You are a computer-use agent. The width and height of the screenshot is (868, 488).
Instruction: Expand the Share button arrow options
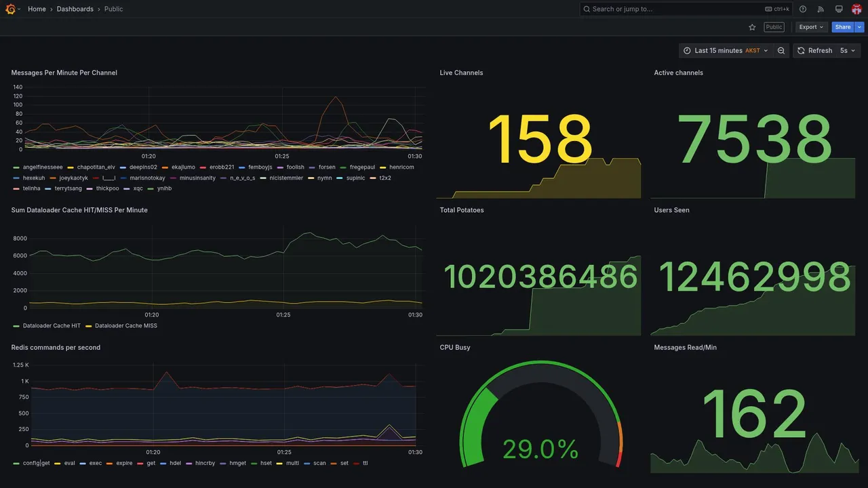coord(860,27)
